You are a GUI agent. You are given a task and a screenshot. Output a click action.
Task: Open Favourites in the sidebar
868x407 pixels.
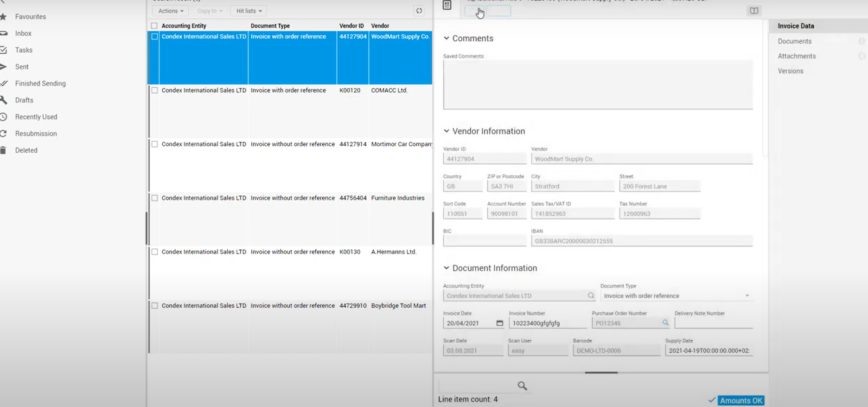click(30, 17)
